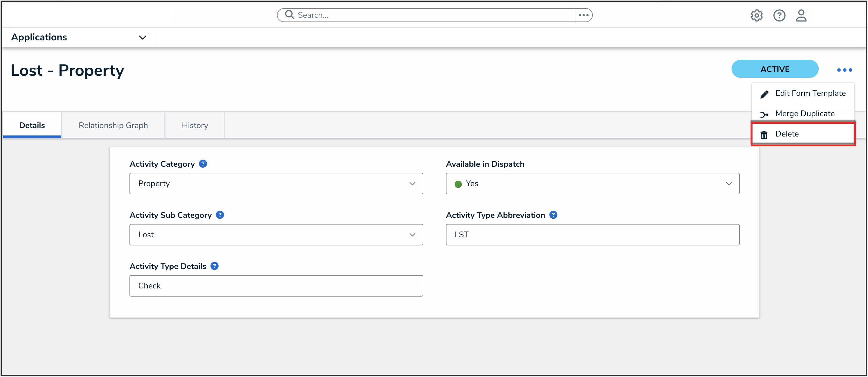Click the Activity Type Abbreviation LST field
The height and width of the screenshot is (377, 868).
(593, 235)
